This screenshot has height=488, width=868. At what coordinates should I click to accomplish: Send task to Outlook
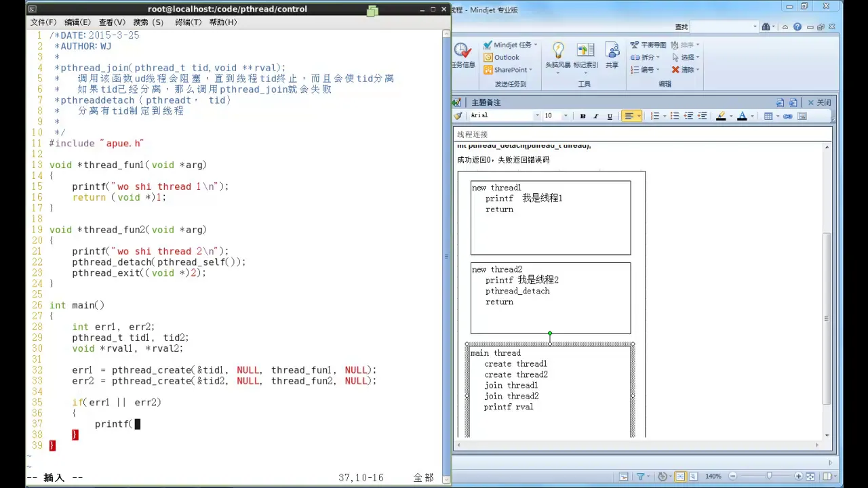pos(502,57)
